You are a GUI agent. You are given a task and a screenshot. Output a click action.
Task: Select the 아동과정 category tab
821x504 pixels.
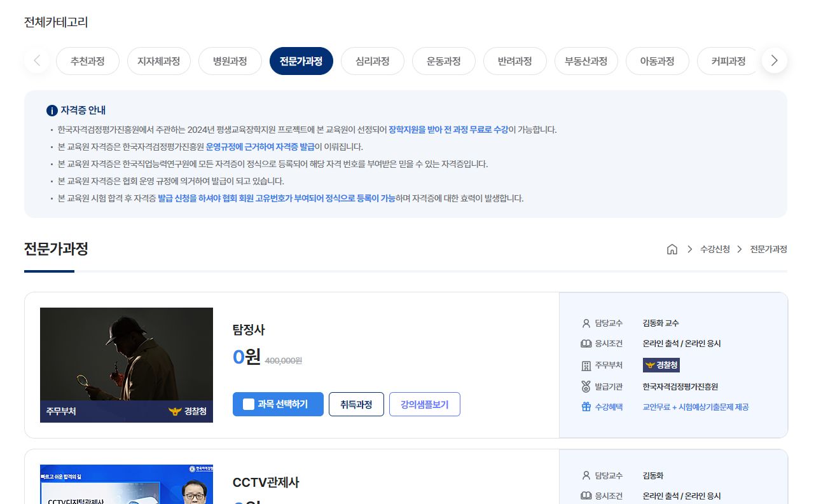pos(657,61)
